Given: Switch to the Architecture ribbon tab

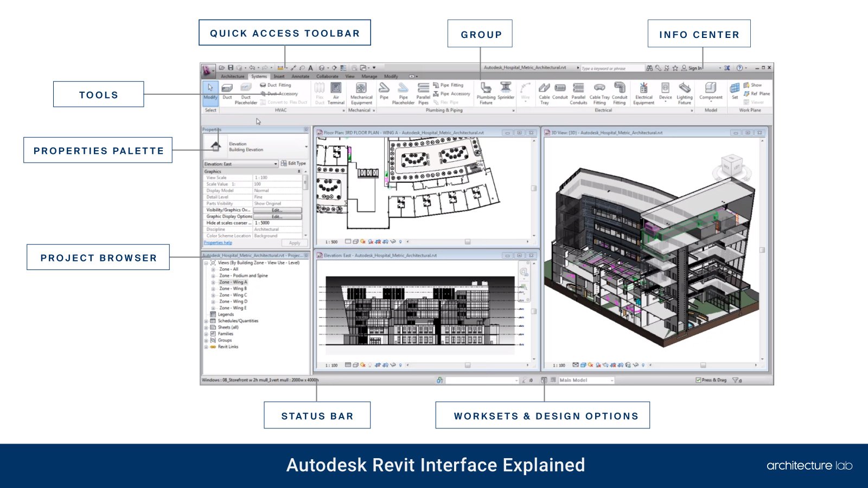Looking at the screenshot, I should click(232, 76).
